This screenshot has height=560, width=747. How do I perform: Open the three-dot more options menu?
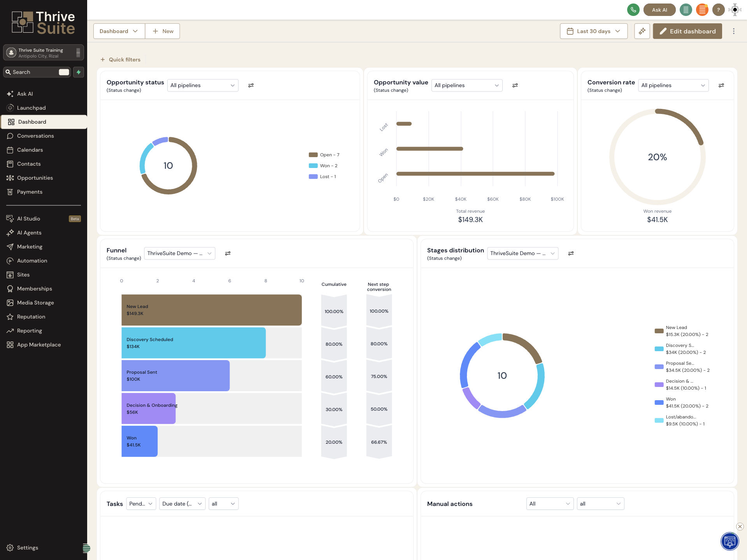pos(734,31)
